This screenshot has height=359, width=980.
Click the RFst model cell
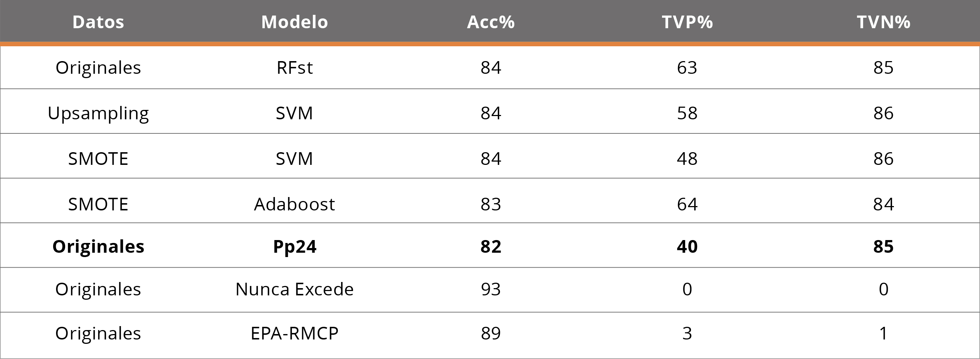click(x=294, y=68)
